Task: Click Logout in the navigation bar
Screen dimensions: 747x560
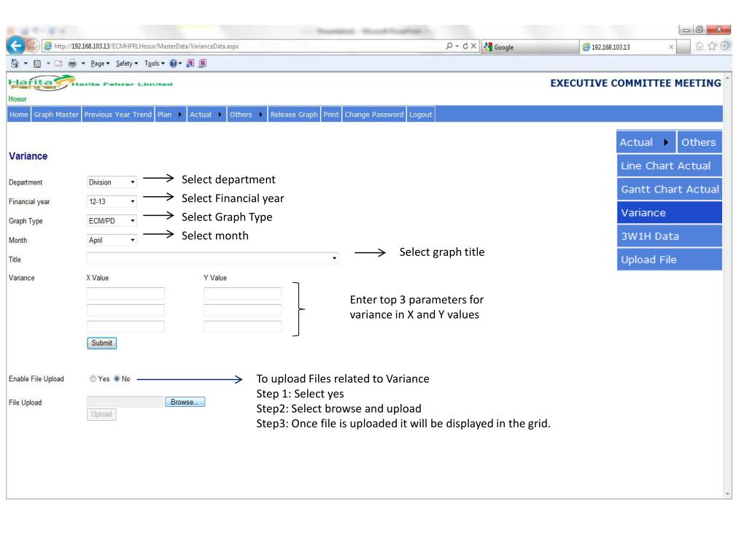Action: (x=421, y=114)
